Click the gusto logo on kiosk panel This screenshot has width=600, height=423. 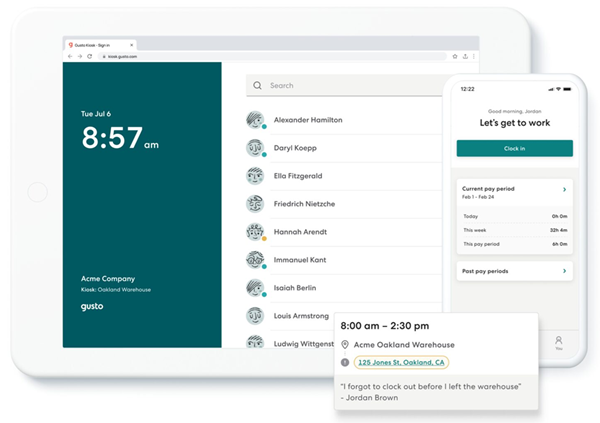(92, 306)
